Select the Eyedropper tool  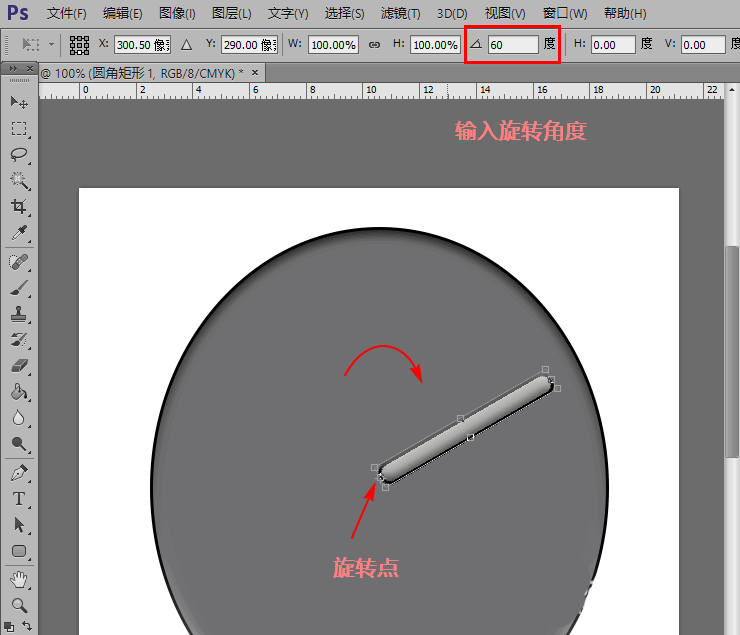[19, 233]
